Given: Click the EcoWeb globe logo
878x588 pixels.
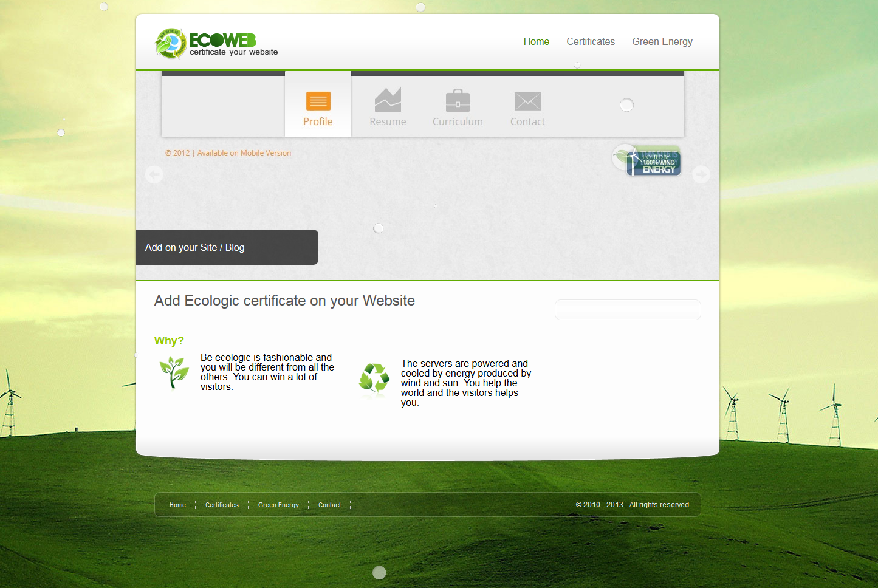Looking at the screenshot, I should pyautogui.click(x=170, y=44).
